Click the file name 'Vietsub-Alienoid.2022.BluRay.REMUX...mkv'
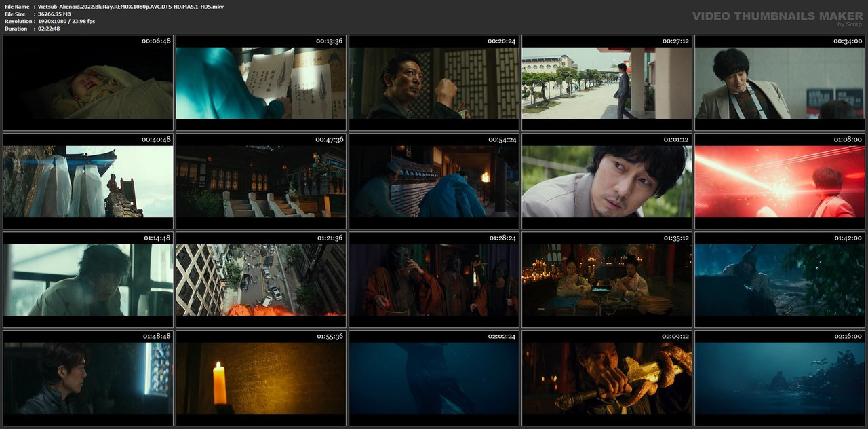The width and height of the screenshot is (868, 429). [x=131, y=6]
